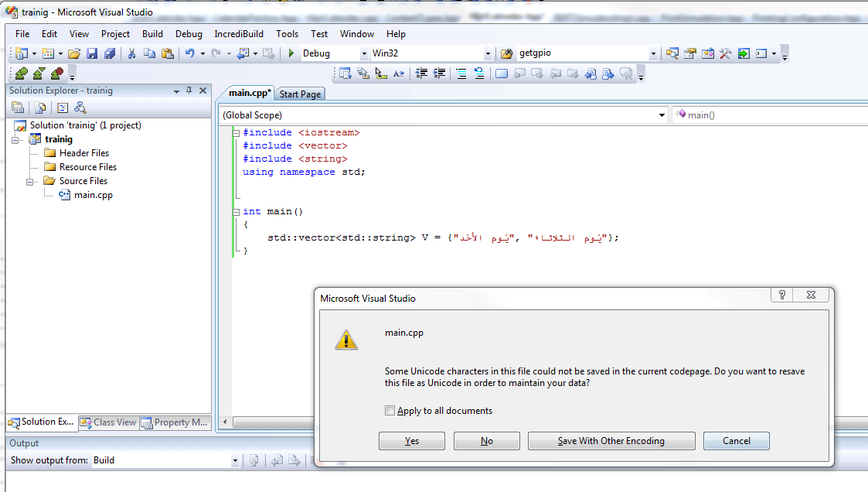The height and width of the screenshot is (492, 868).
Task: Click the Cancel button in the dialog
Action: (737, 441)
